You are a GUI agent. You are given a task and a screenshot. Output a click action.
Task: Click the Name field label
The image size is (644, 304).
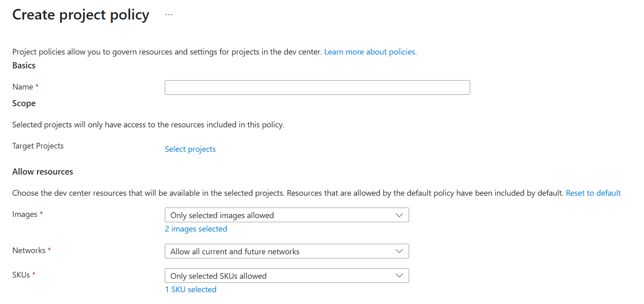pos(23,87)
